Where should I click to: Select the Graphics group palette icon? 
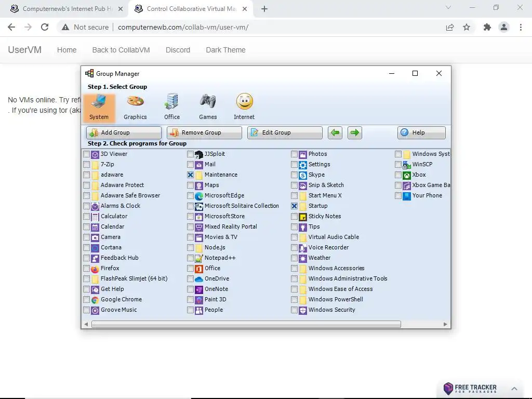[135, 101]
